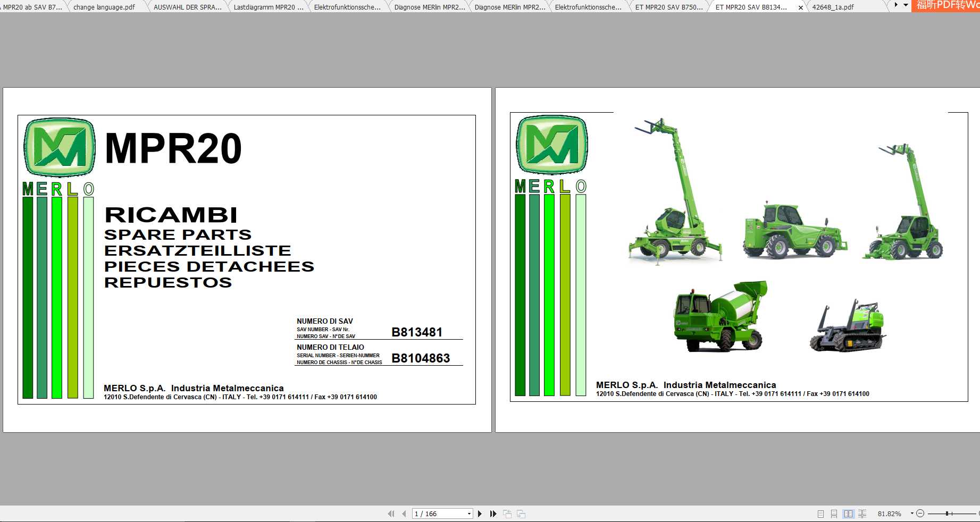Go to the first page
This screenshot has height=522, width=980.
[391, 513]
